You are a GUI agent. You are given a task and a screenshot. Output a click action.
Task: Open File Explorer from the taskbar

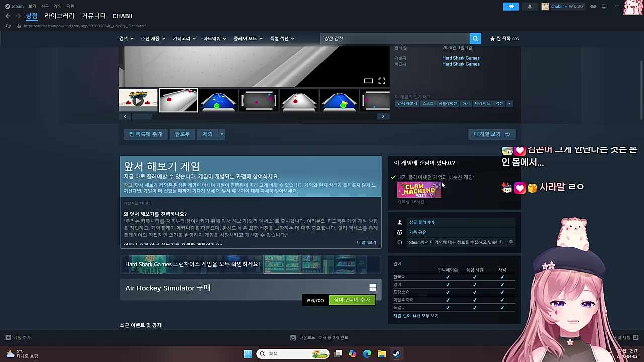point(382,354)
